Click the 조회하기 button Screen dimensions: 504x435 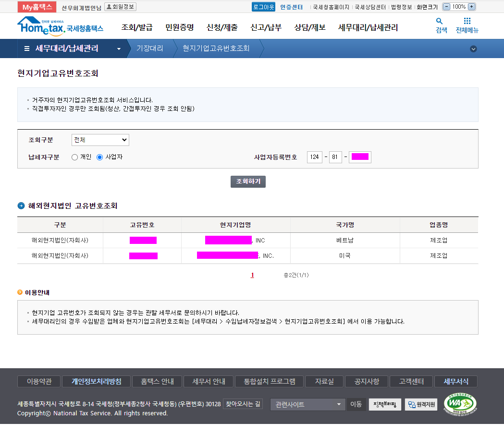[x=248, y=181]
